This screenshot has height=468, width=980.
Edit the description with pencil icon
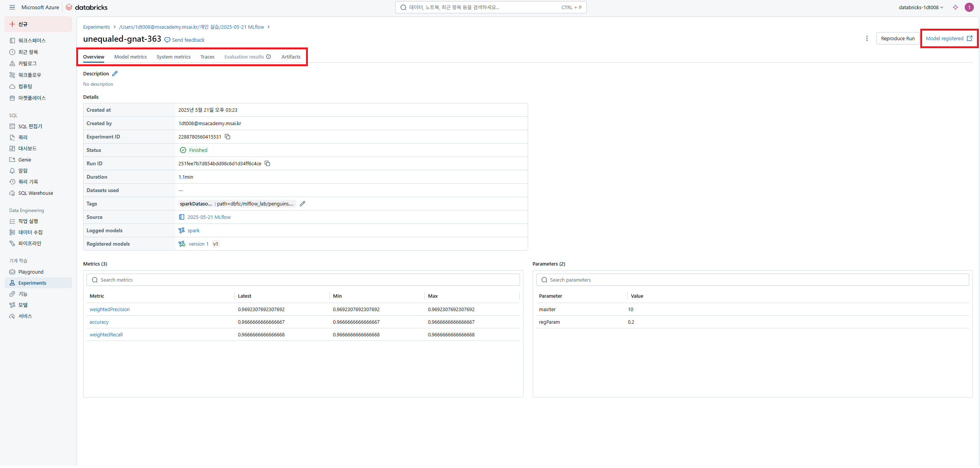115,73
